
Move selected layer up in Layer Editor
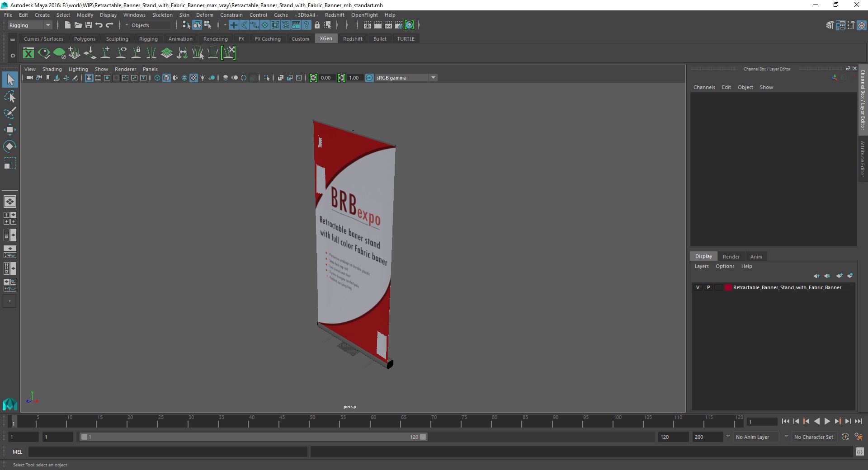pyautogui.click(x=816, y=276)
